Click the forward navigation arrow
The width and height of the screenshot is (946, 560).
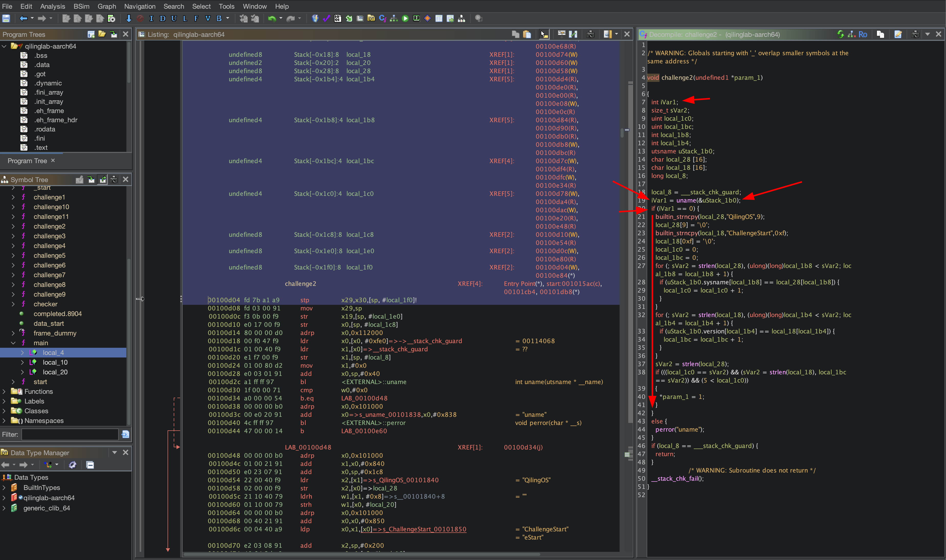42,18
